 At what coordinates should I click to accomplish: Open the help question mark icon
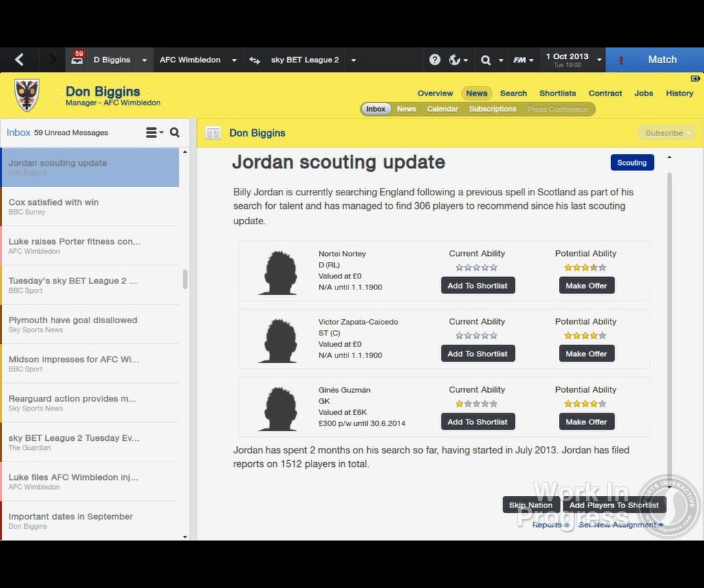(x=434, y=60)
